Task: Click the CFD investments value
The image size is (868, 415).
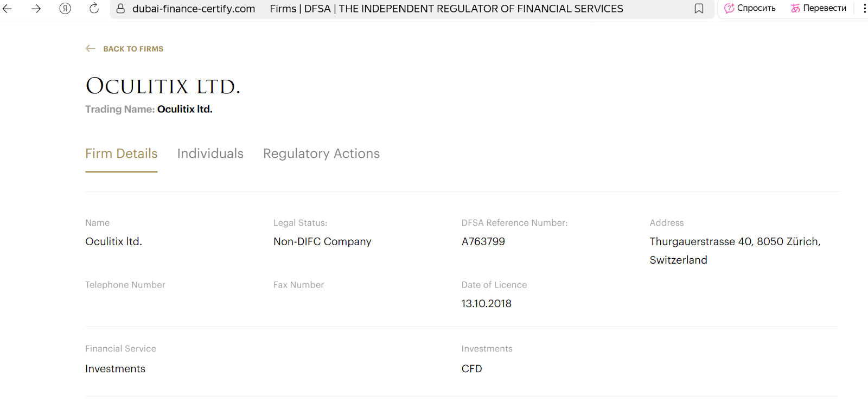Action: [x=472, y=369]
